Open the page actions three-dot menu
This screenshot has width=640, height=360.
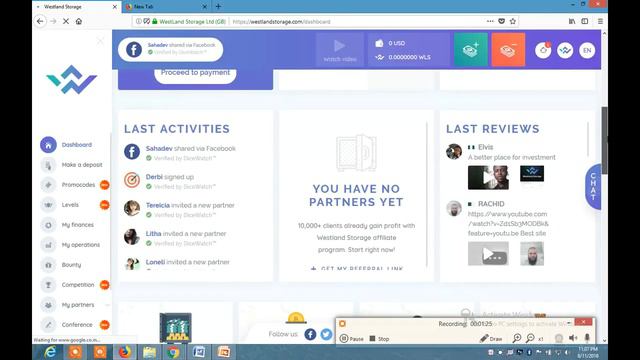[490, 21]
